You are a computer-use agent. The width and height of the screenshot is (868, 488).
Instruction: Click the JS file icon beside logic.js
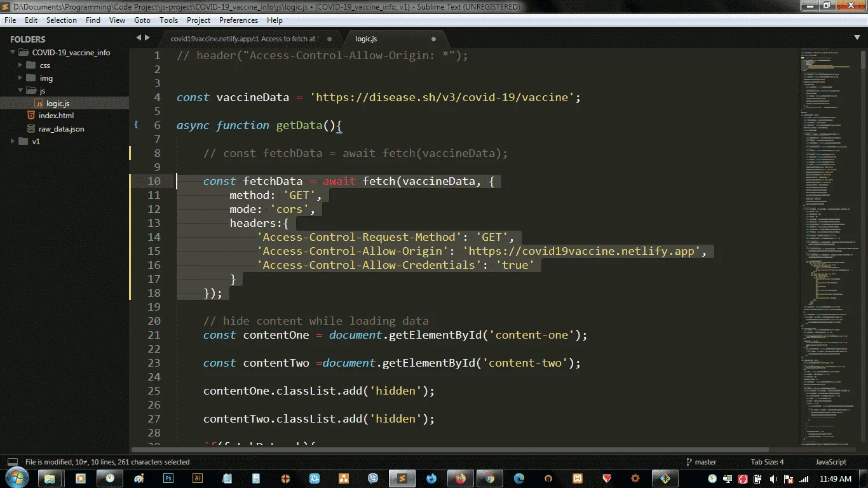click(39, 104)
